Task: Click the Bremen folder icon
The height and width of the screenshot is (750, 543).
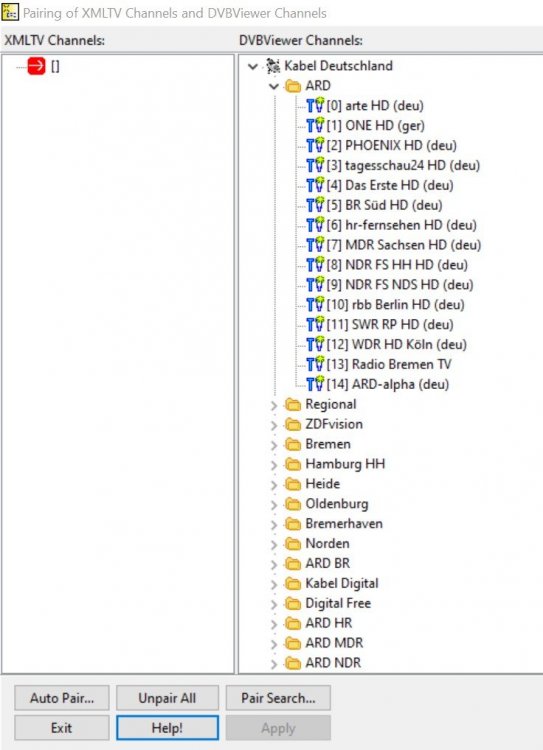Action: [293, 444]
